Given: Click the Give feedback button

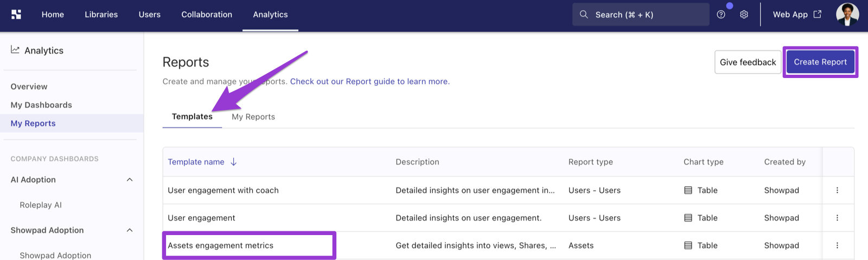Looking at the screenshot, I should [748, 62].
